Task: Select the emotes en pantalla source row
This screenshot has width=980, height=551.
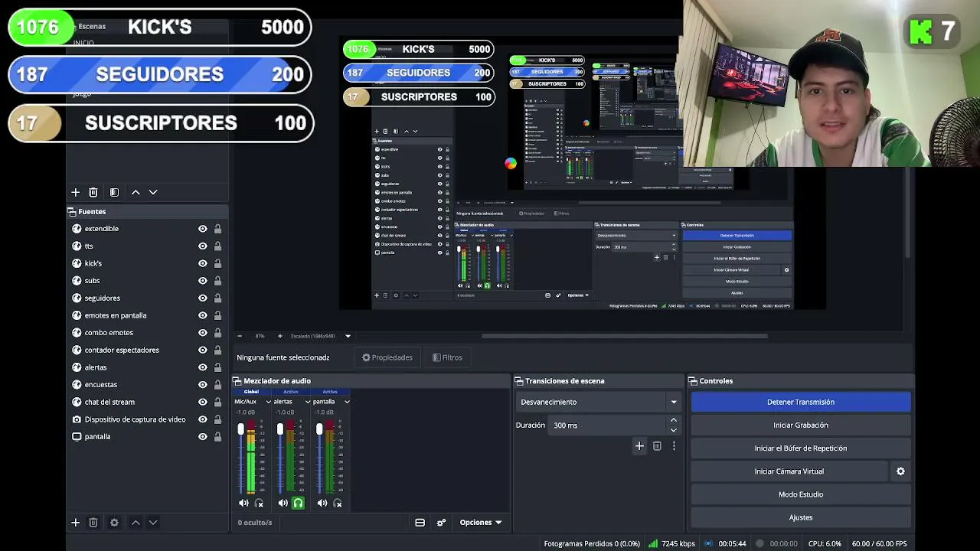Action: click(148, 315)
